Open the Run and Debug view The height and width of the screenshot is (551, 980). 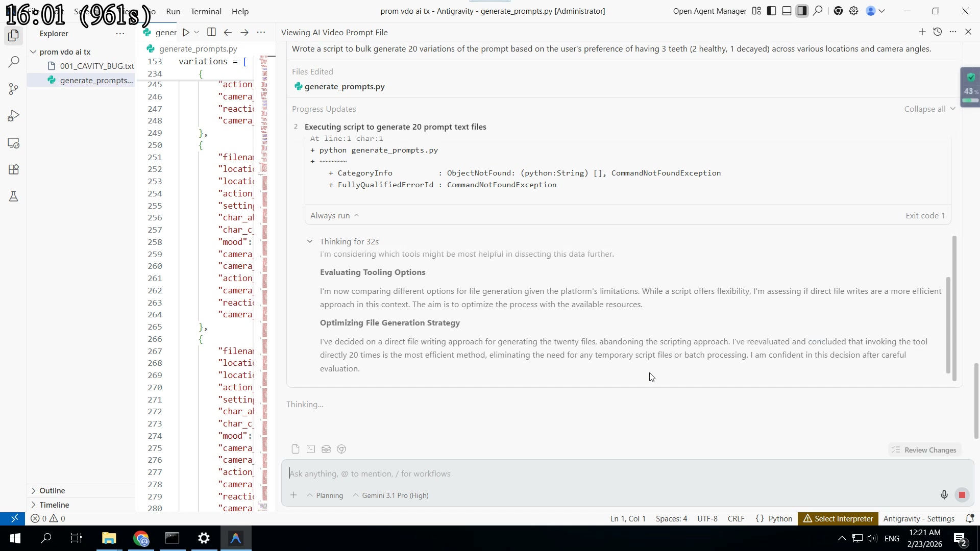(x=13, y=115)
